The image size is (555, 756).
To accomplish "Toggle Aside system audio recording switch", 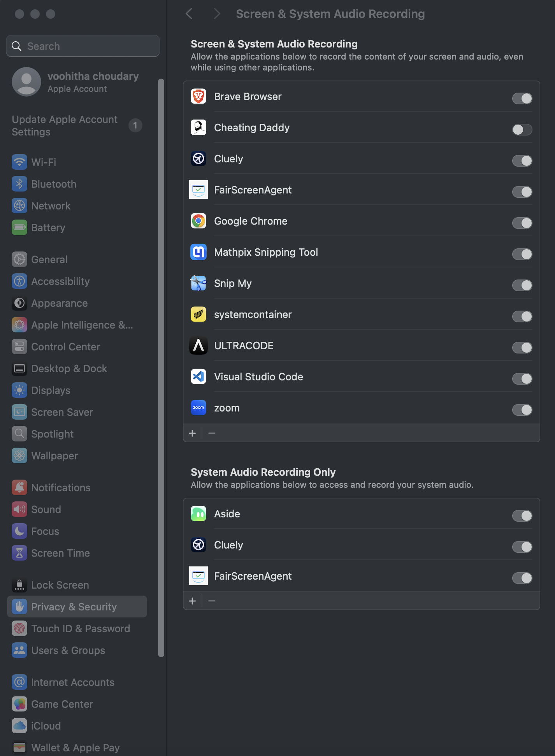I will (522, 516).
